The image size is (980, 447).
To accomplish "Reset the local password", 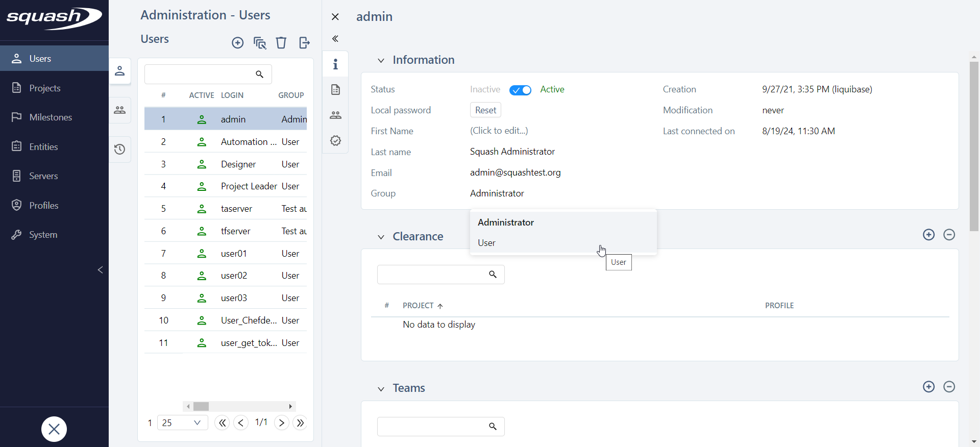I will point(485,110).
